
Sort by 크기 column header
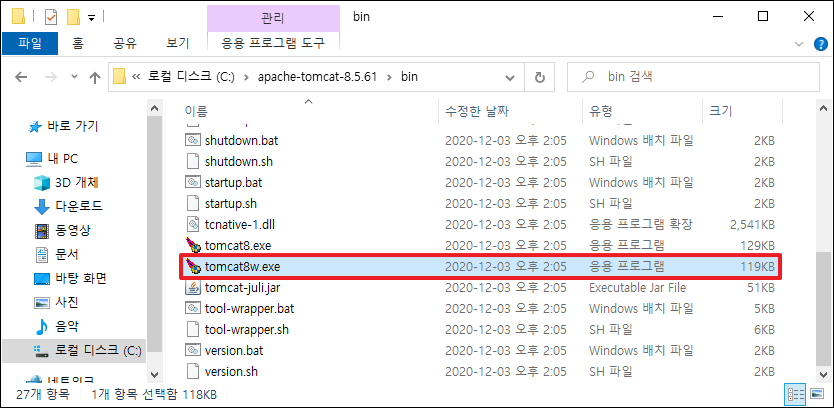point(743,111)
